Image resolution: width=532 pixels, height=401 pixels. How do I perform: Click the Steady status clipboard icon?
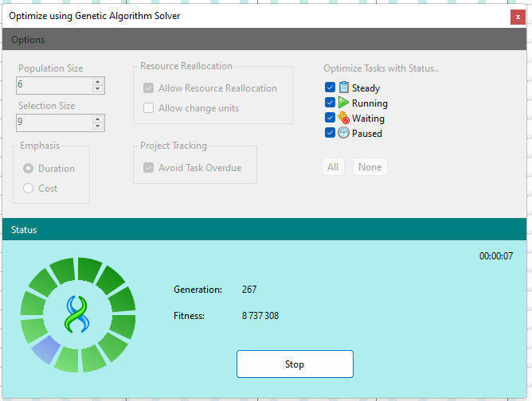[x=344, y=88]
